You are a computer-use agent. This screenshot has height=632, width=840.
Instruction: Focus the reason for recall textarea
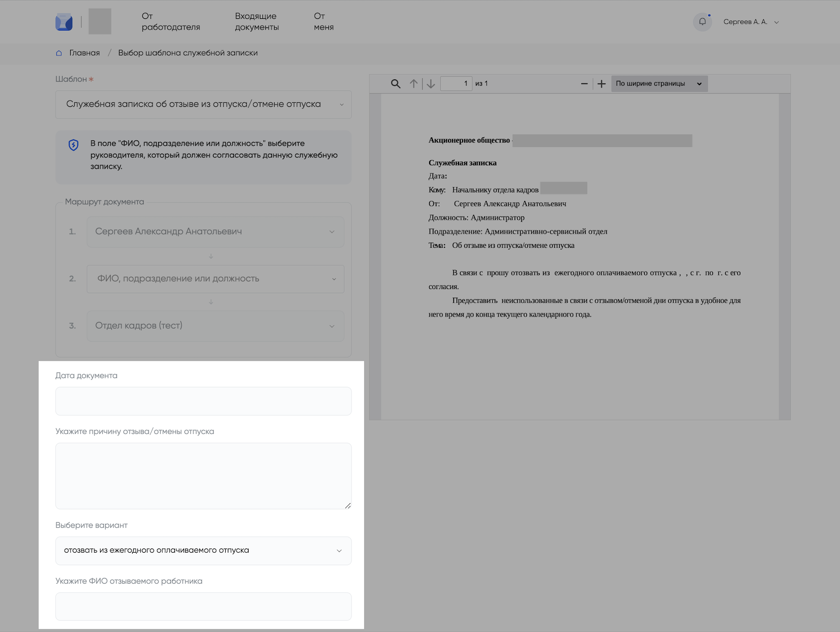pyautogui.click(x=203, y=476)
